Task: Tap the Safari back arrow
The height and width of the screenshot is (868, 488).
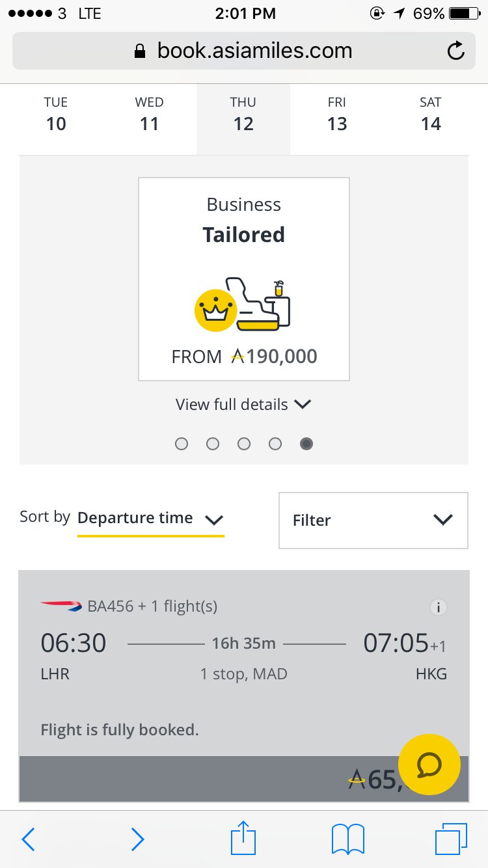Action: [x=29, y=839]
